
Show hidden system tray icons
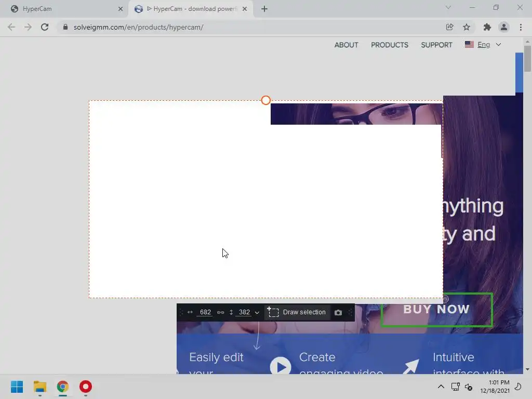[x=441, y=387]
